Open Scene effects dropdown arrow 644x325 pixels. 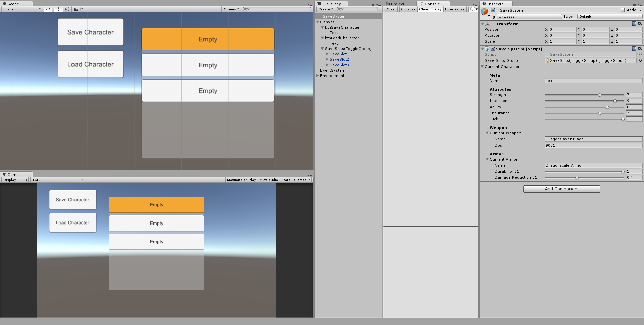coord(82,9)
